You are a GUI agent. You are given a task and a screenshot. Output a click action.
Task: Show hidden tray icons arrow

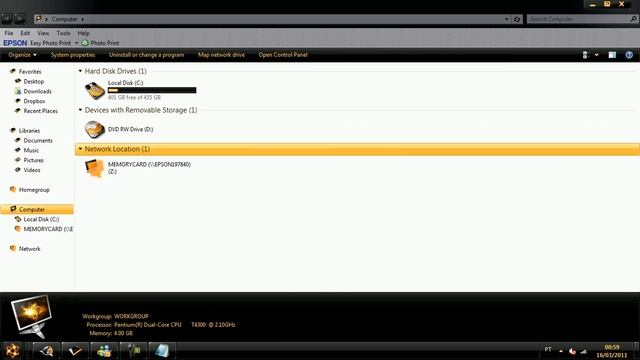coord(561,351)
